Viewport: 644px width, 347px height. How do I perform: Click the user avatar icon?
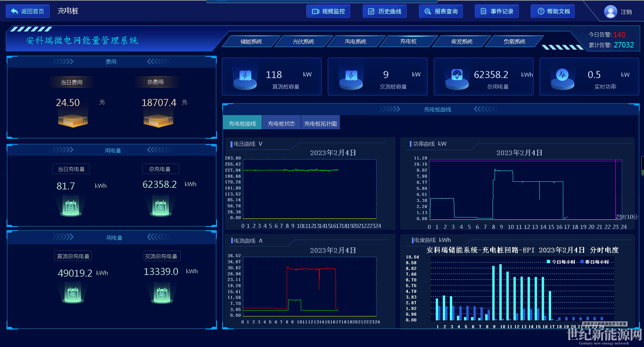point(610,12)
